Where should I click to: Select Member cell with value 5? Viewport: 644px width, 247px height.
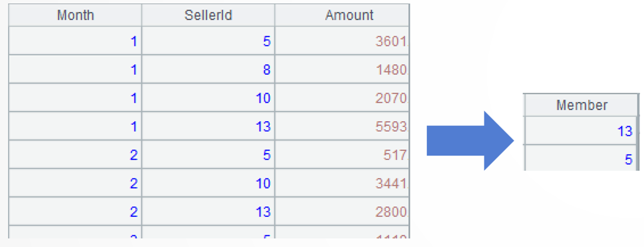click(x=581, y=159)
